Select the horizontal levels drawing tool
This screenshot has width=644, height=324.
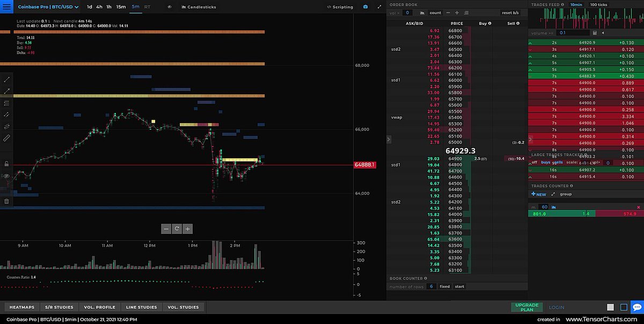pos(6,103)
